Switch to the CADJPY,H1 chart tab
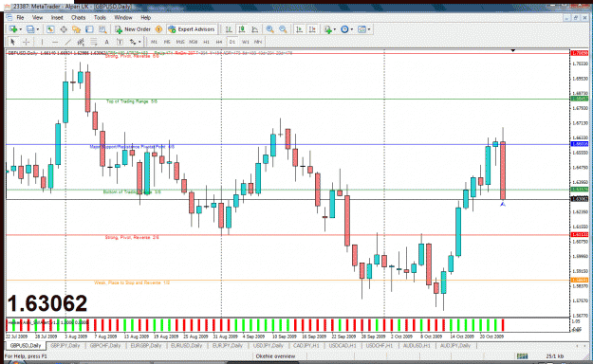 [x=306, y=345]
